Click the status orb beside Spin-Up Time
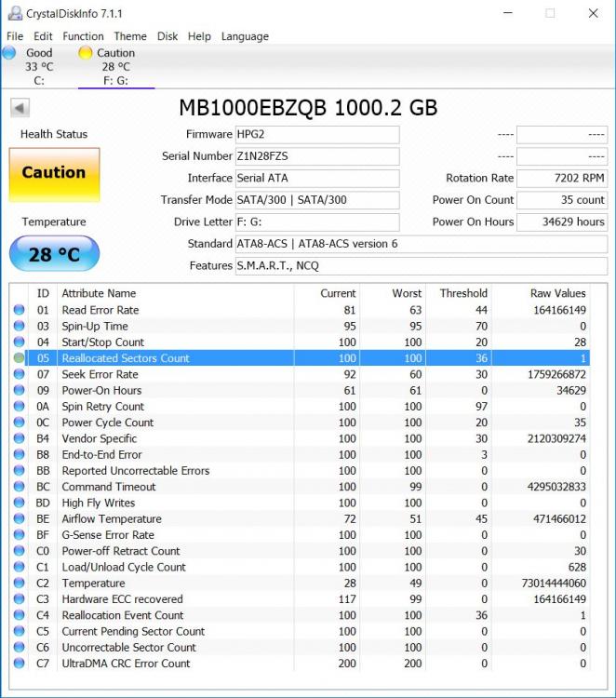 coord(20,326)
